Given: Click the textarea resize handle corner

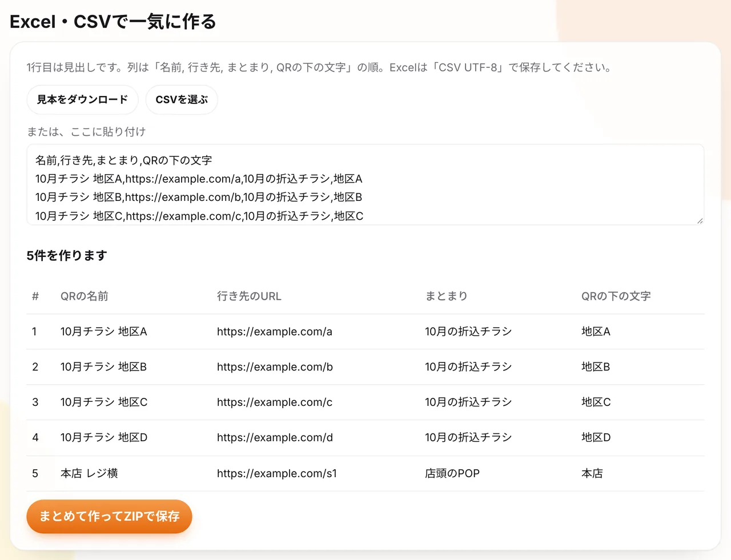Looking at the screenshot, I should click(700, 220).
